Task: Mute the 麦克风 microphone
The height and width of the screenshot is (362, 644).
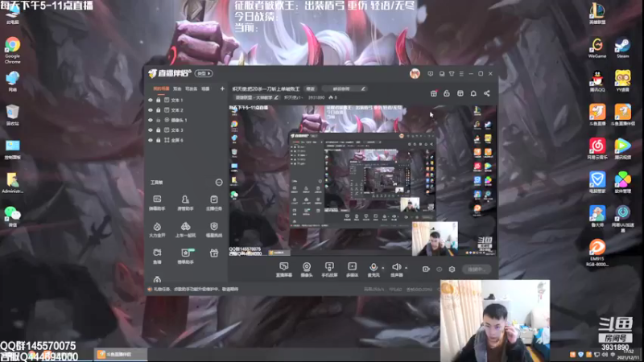Action: 374,269
